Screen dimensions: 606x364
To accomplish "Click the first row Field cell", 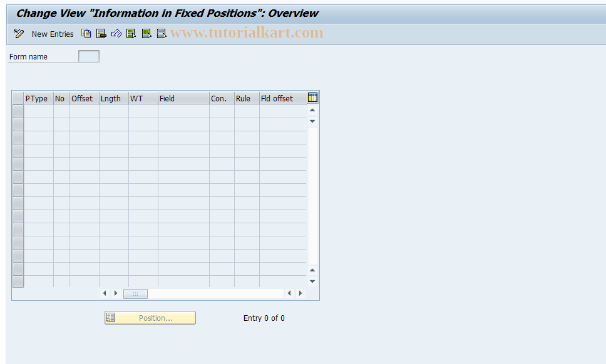I will 183,111.
